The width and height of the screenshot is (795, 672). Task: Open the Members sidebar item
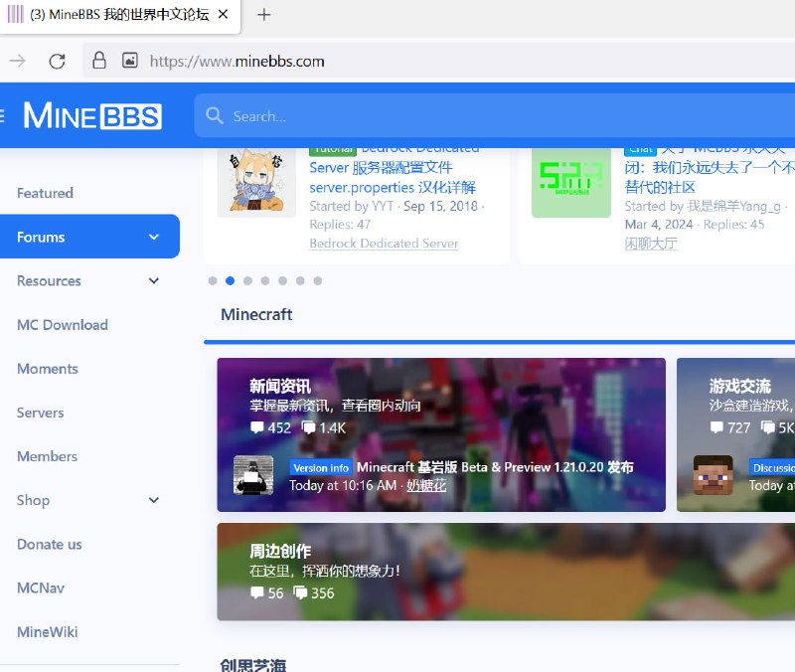tap(47, 456)
